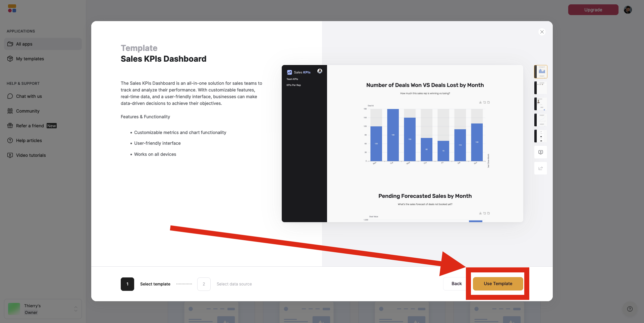The image size is (644, 323).
Task: Click the share icon in thumbnail strip
Action: click(x=541, y=168)
